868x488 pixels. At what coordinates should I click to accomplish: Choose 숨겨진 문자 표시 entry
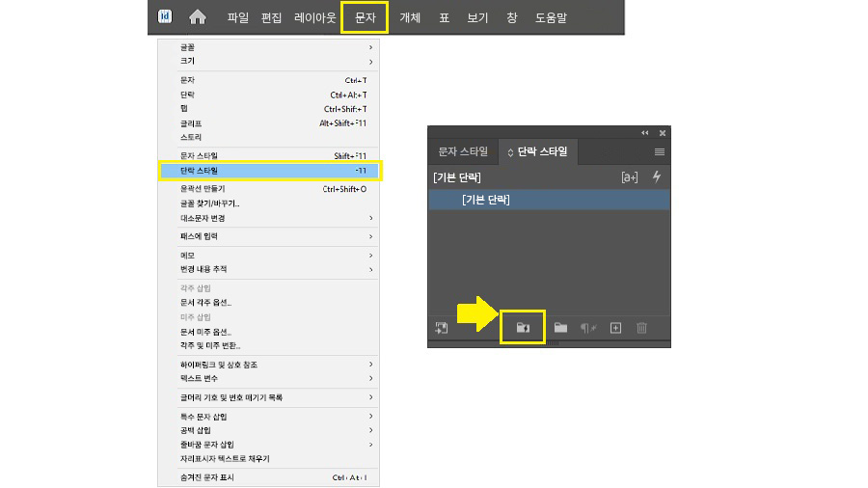click(x=268, y=477)
